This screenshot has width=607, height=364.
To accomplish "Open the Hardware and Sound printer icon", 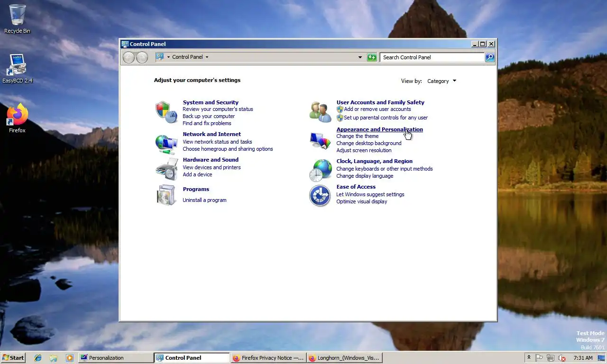I will coord(166,169).
